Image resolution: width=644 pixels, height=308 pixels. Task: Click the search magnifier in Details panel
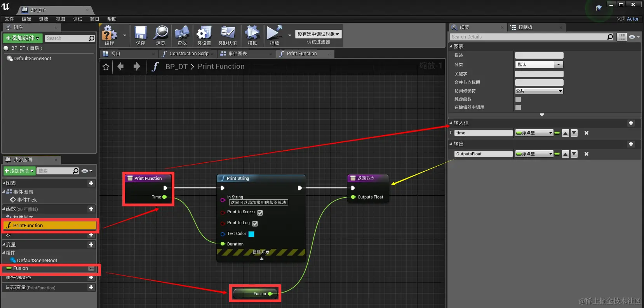point(610,37)
